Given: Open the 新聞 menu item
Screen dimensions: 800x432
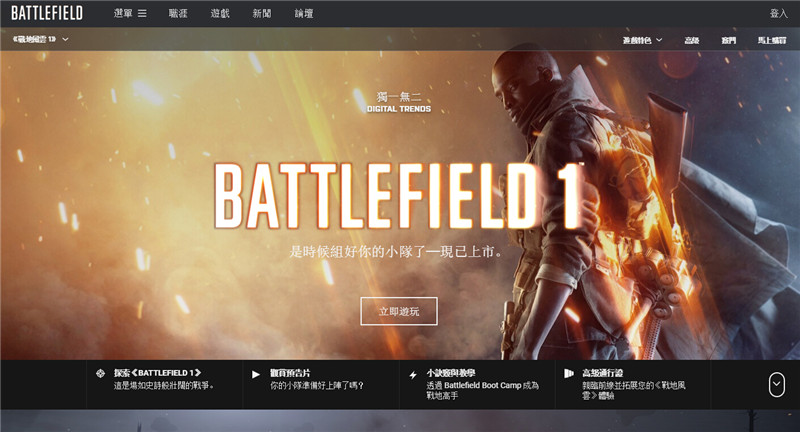Looking at the screenshot, I should pos(262,13).
